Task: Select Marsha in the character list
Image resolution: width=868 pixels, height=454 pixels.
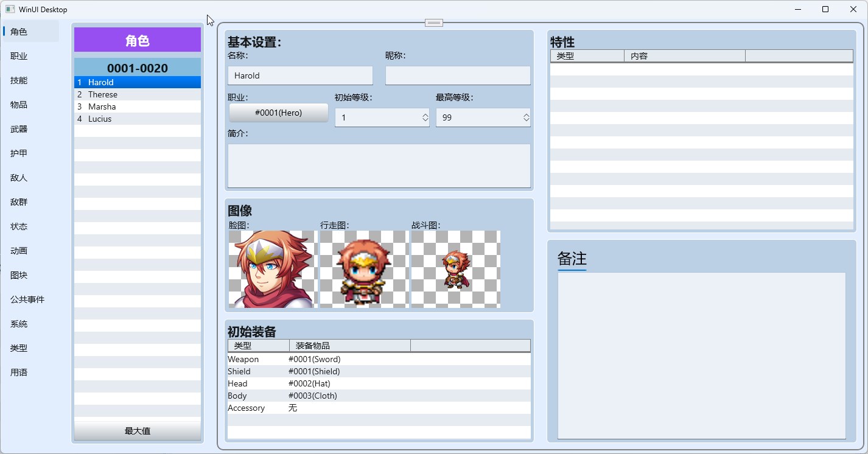Action: coord(138,107)
